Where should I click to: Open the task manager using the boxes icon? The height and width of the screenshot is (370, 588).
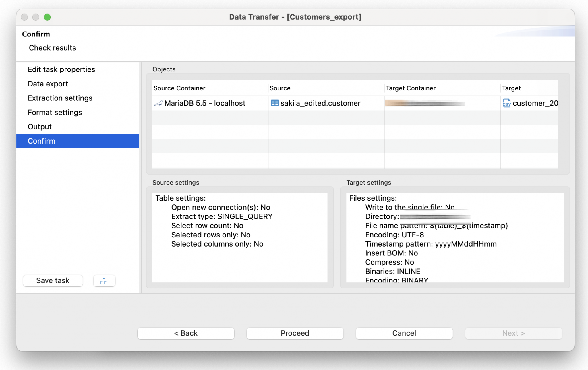point(104,281)
